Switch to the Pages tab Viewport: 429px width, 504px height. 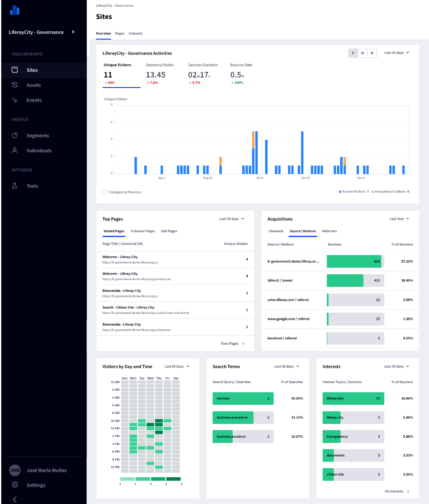(x=120, y=33)
